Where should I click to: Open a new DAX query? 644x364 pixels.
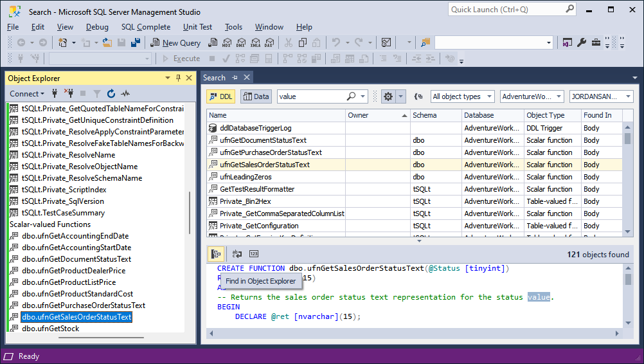269,42
